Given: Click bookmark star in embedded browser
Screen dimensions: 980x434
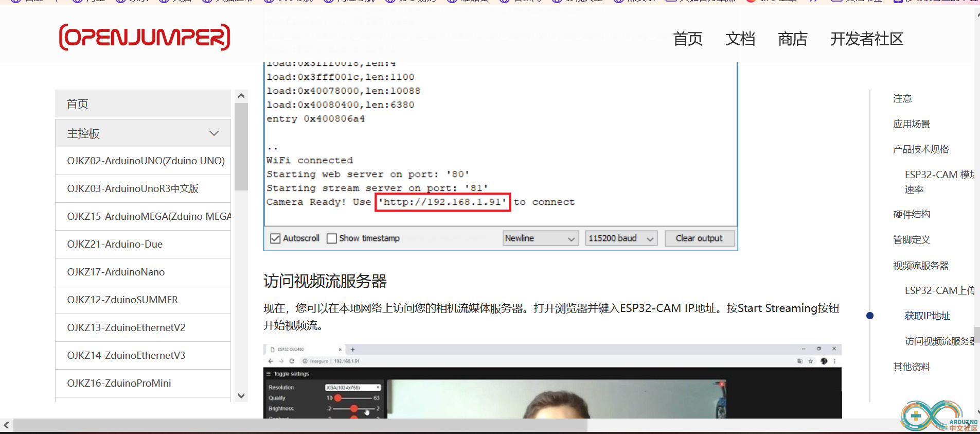Looking at the screenshot, I should [811, 361].
